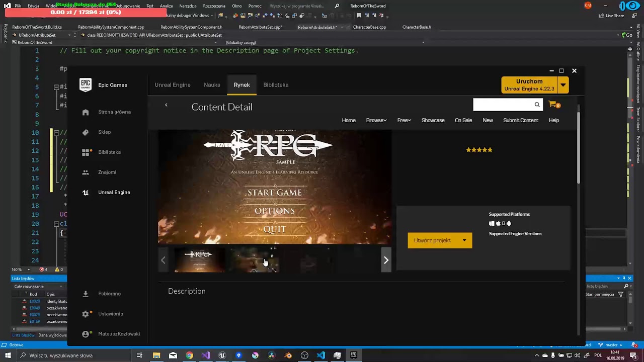The image size is (644, 362).
Task: Launch Unreal Engine 4.22.3 with Uruchom
Action: coord(529,85)
